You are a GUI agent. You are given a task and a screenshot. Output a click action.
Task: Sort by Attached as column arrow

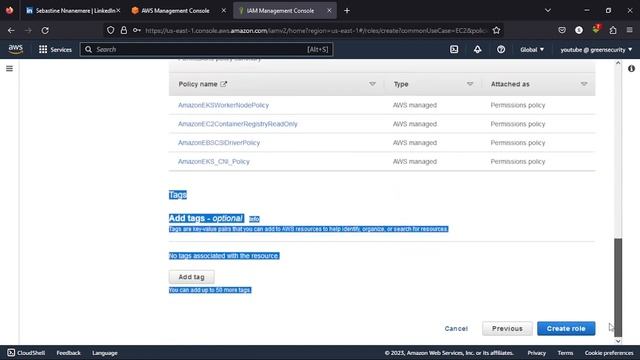pyautogui.click(x=584, y=84)
